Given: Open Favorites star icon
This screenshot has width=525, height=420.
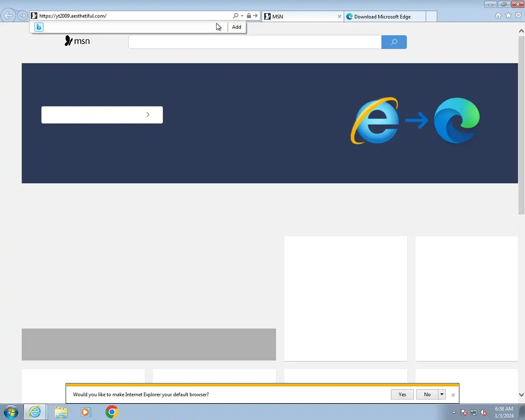Looking at the screenshot, I should [508, 16].
